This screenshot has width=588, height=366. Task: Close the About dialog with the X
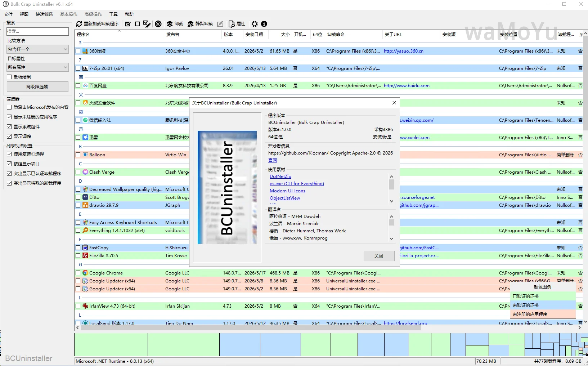tap(394, 103)
